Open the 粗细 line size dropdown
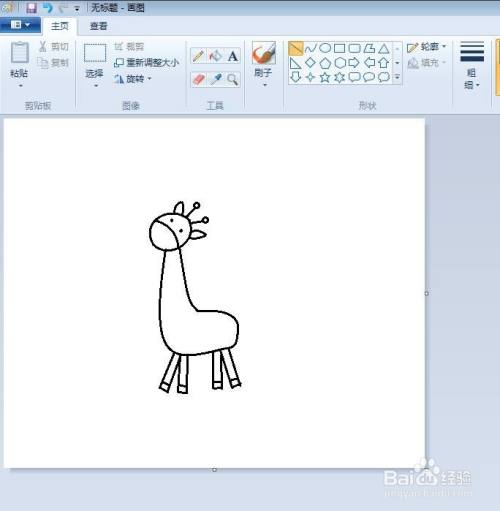The image size is (500, 511). pyautogui.click(x=472, y=65)
